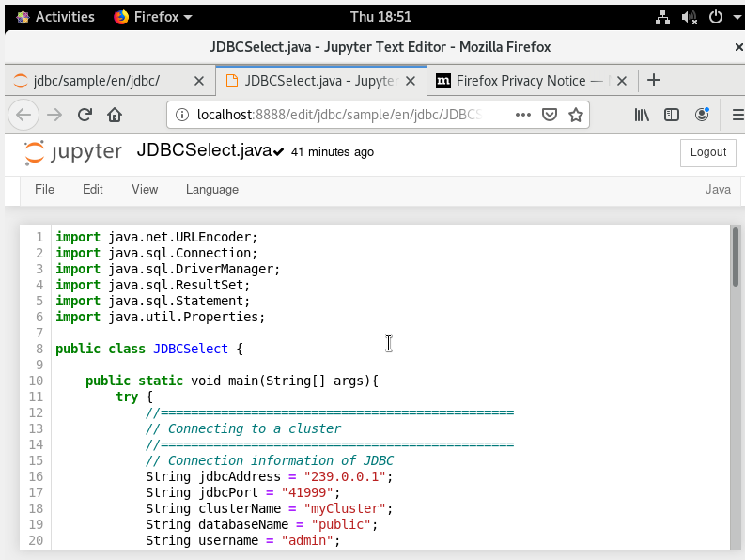Close the Firefox Privacy Notice tab
This screenshot has width=745, height=560.
pos(626,81)
